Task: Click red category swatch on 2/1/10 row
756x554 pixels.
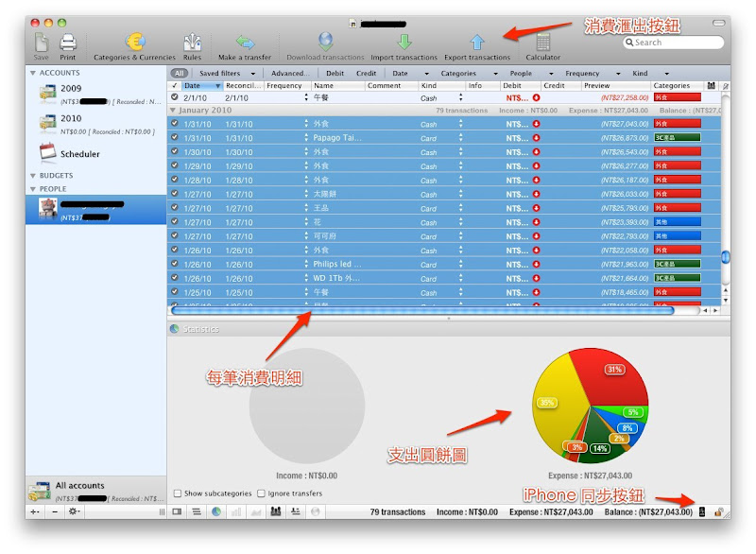Action: click(x=677, y=97)
